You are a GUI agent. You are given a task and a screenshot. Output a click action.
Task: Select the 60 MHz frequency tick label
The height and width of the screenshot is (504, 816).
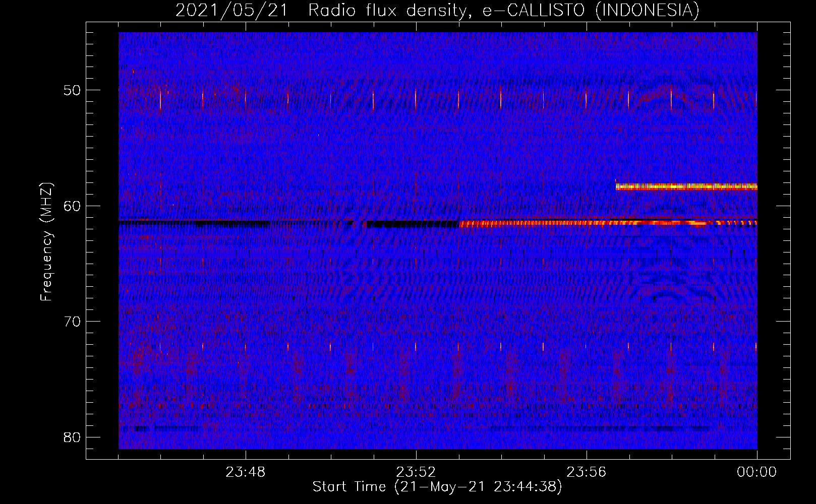(72, 206)
